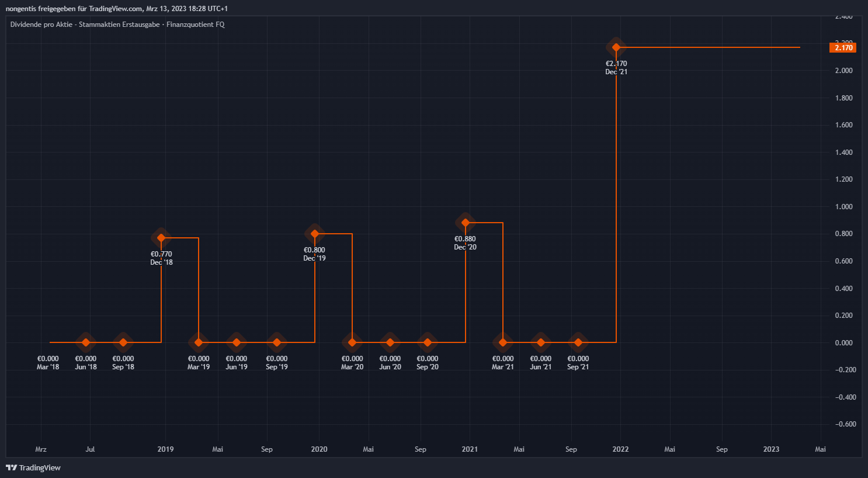The width and height of the screenshot is (868, 478).
Task: Pick the Jun '21 diamond data point
Action: tap(541, 342)
